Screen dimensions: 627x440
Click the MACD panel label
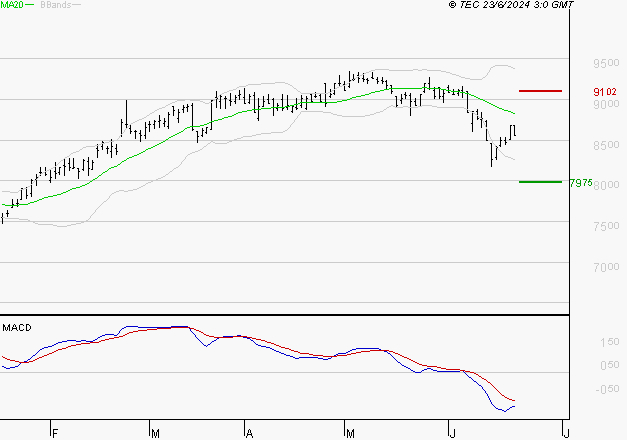pos(17,328)
